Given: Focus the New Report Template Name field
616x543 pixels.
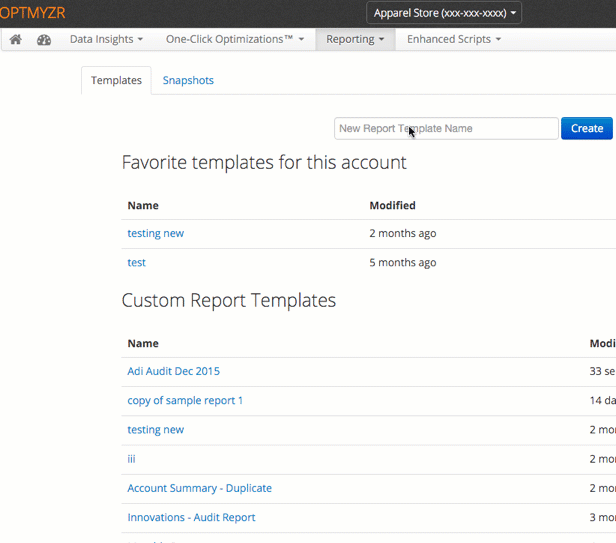Looking at the screenshot, I should (446, 128).
